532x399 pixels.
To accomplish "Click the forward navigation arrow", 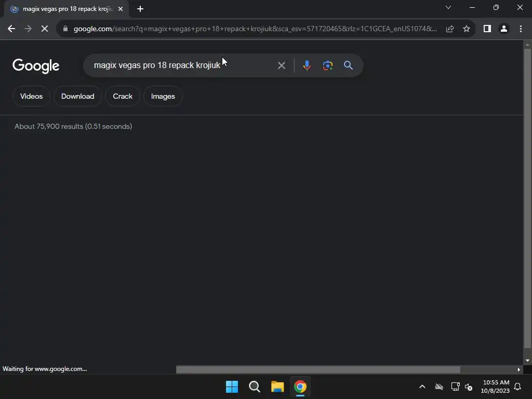I will [28, 29].
